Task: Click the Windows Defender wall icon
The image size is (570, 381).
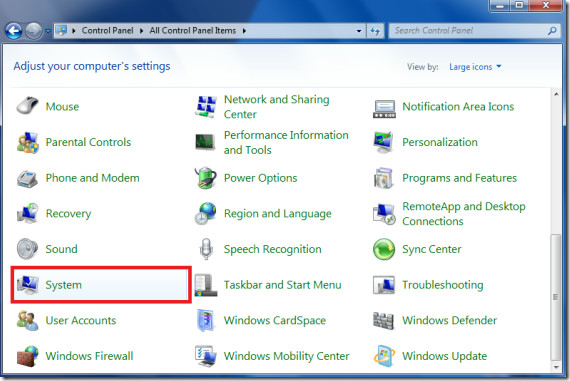Action: pyautogui.click(x=384, y=320)
